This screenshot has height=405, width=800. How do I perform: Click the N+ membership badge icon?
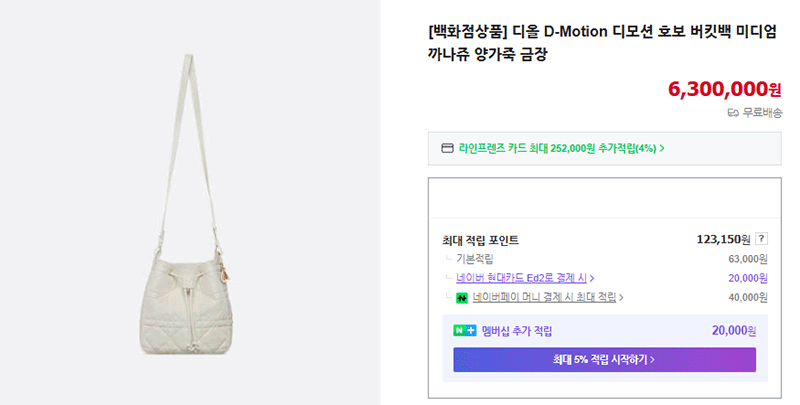click(x=465, y=331)
